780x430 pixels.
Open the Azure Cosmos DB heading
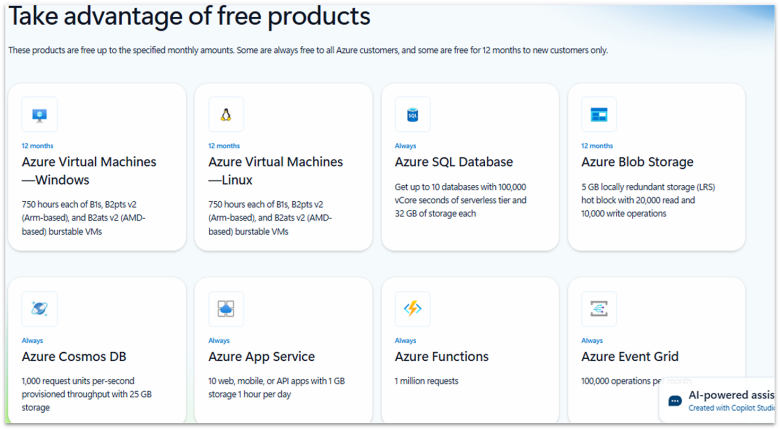pos(74,357)
